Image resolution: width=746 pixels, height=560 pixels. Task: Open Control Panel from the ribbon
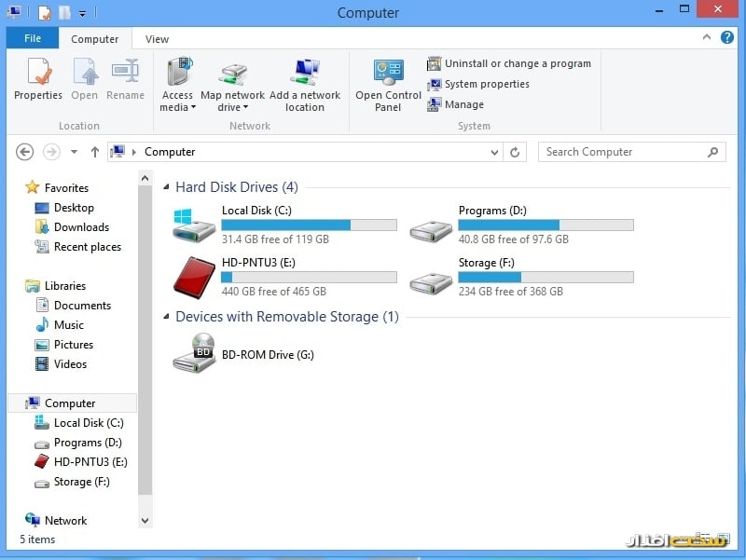[x=388, y=84]
